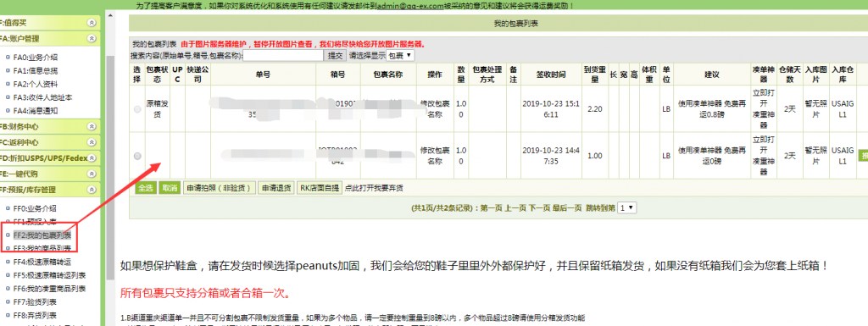This screenshot has width=868, height=326.
Task: Expand the FC:返利中心 chevron icon
Action: pyautogui.click(x=92, y=142)
